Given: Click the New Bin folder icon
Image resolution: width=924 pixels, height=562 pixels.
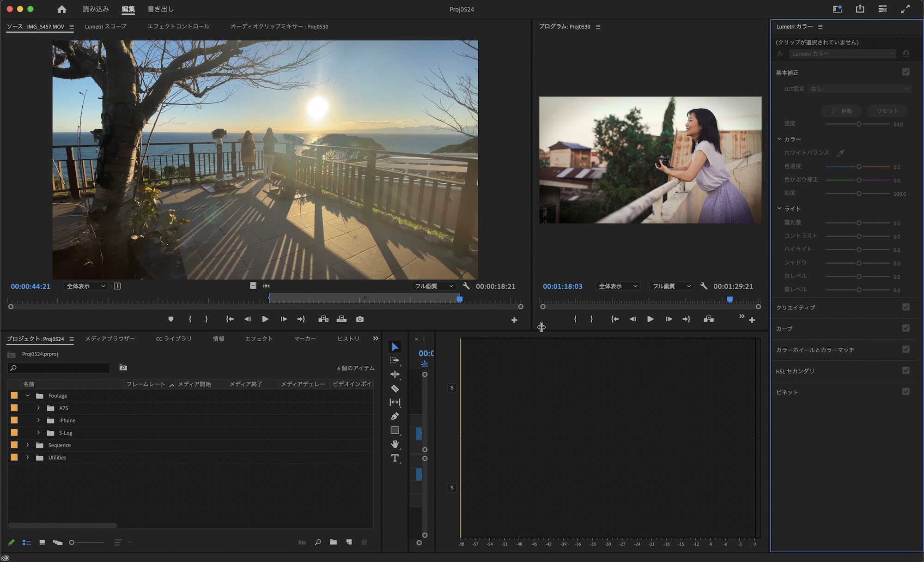Looking at the screenshot, I should click(x=333, y=542).
